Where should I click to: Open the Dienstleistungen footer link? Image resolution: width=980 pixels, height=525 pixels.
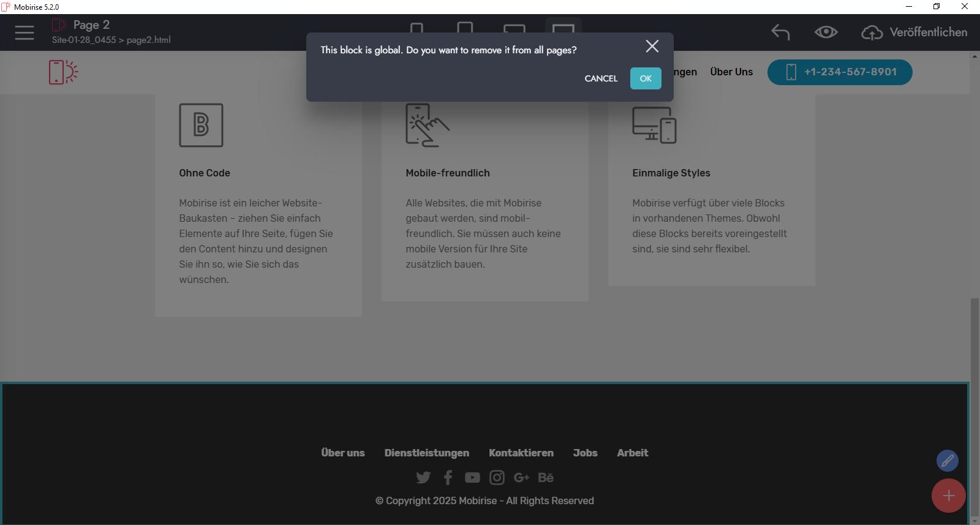[x=427, y=453]
